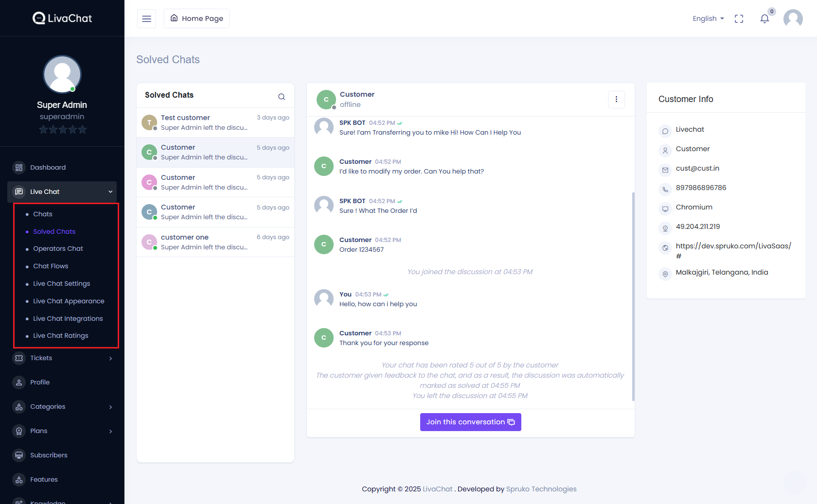Image resolution: width=817 pixels, height=504 pixels.
Task: Open the English language dropdown
Action: click(x=708, y=19)
